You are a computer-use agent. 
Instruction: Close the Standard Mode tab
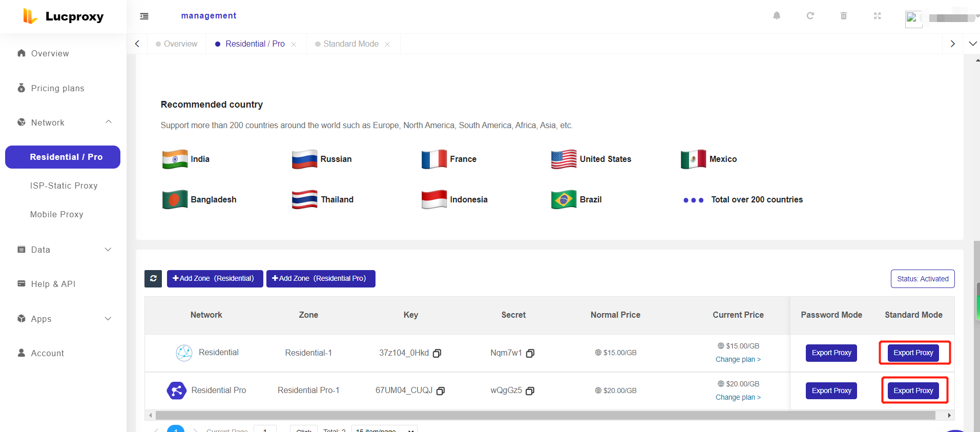tap(387, 45)
